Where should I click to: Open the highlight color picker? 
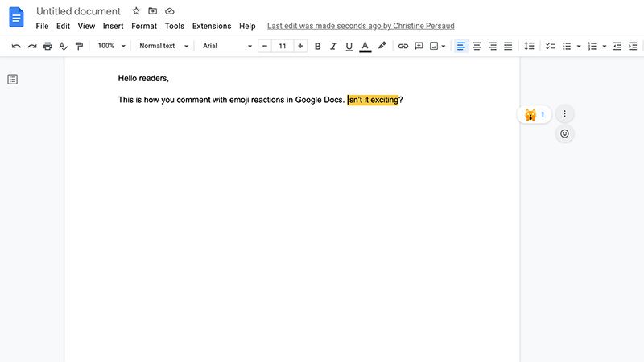[x=382, y=46]
